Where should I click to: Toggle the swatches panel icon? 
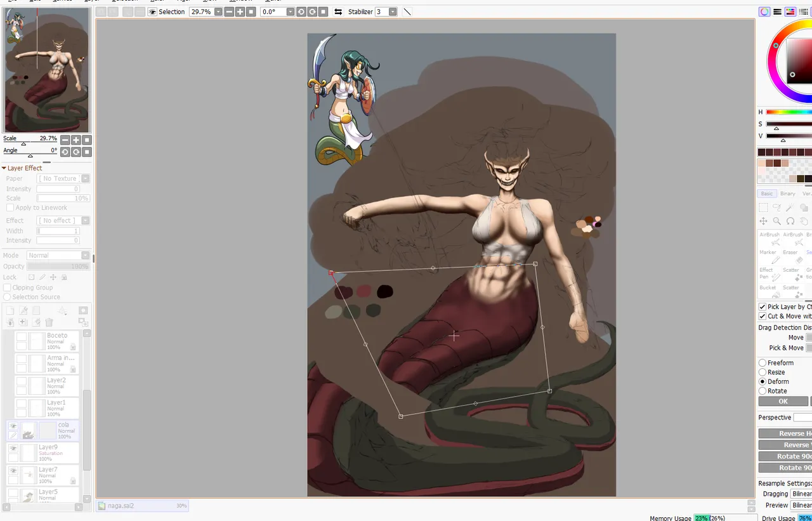803,11
